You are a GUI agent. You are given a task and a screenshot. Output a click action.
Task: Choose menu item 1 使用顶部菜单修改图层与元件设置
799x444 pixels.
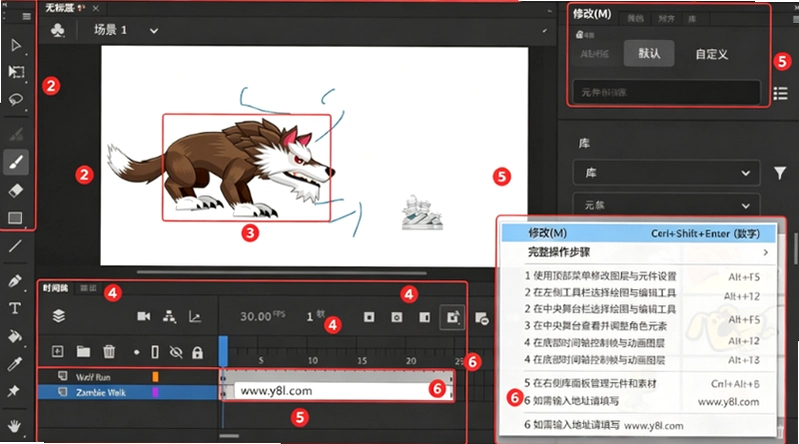pos(600,276)
